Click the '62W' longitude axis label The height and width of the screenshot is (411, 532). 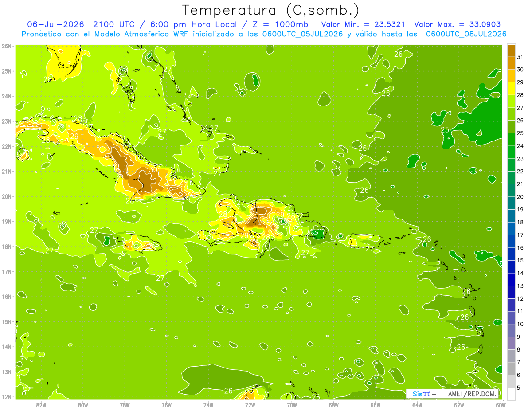(459, 405)
